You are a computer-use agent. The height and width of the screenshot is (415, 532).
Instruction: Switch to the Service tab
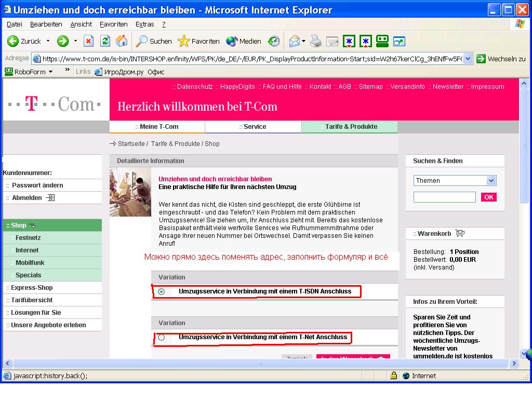click(253, 127)
